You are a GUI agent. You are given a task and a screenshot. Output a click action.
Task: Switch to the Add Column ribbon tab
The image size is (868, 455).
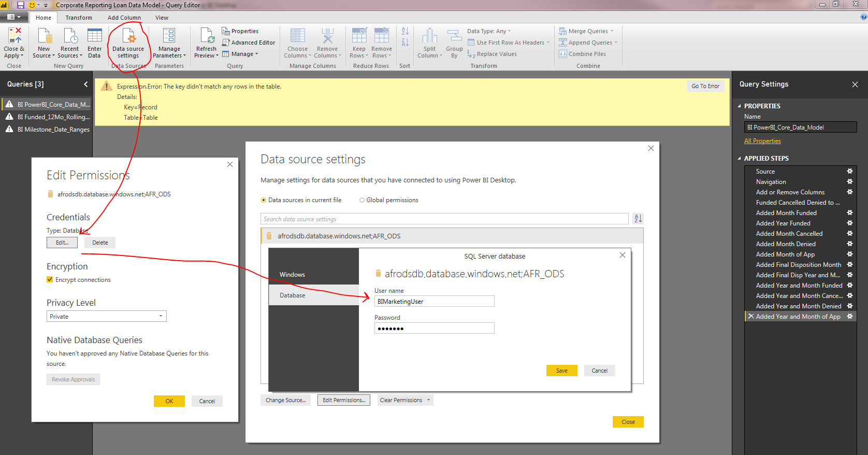pos(124,18)
